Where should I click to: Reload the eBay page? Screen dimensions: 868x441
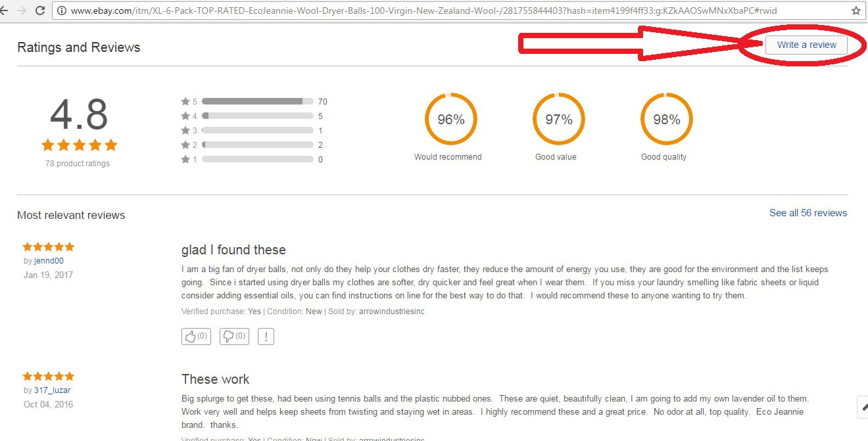[x=41, y=11]
